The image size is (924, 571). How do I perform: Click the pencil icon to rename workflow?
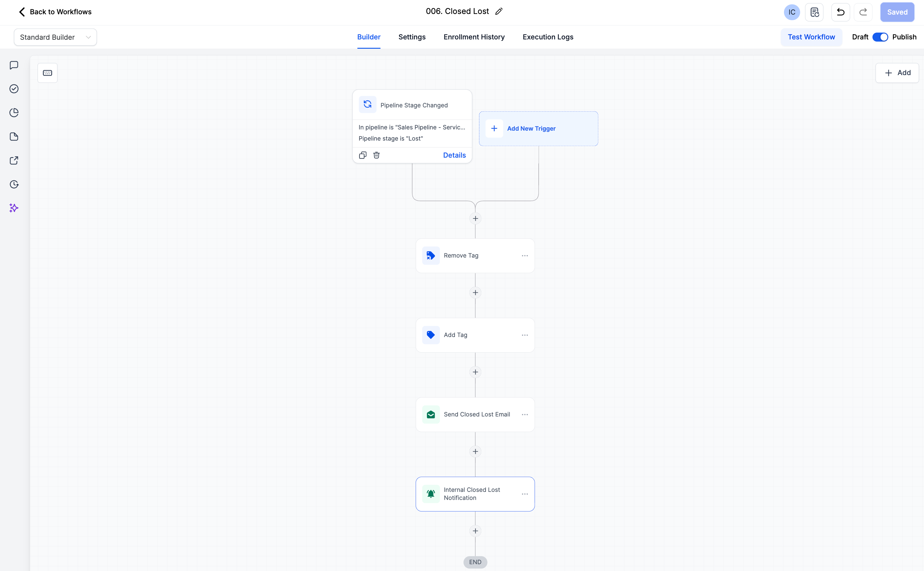[499, 12]
